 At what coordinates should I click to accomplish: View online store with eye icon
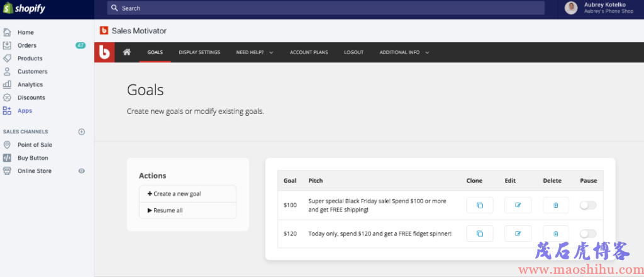point(81,171)
